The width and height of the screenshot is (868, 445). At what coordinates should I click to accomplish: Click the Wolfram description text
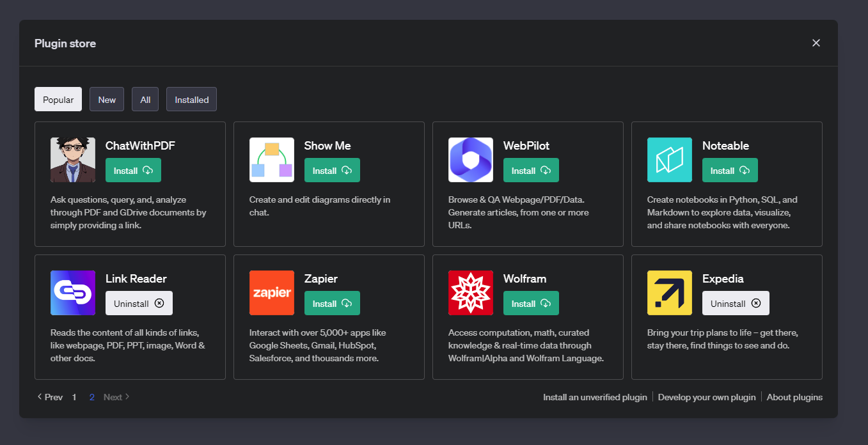point(526,345)
